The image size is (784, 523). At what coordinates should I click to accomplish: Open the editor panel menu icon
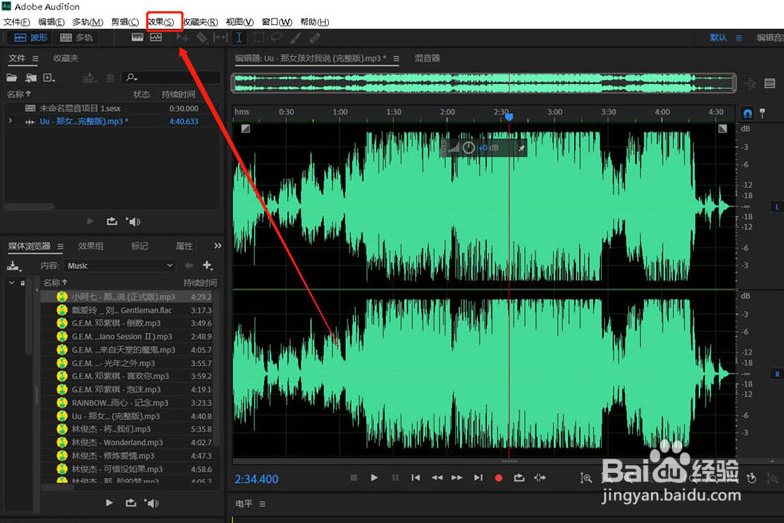396,58
